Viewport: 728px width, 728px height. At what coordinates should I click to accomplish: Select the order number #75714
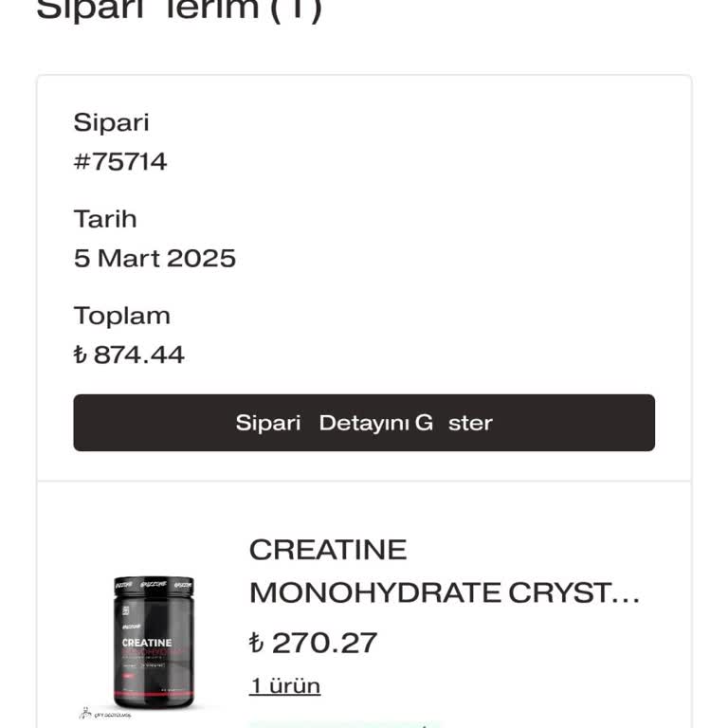pos(120,161)
